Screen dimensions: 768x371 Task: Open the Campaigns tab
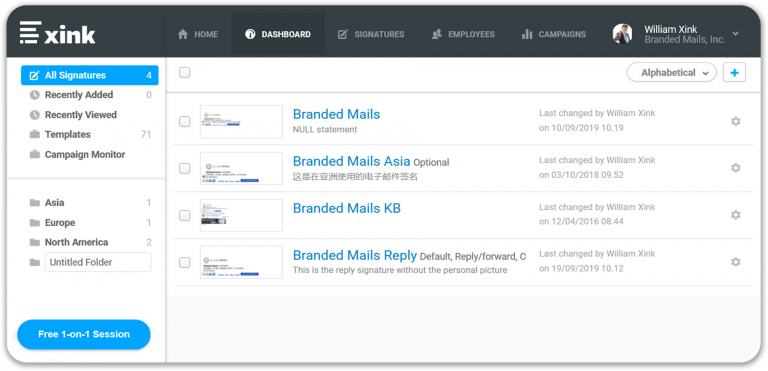click(554, 34)
